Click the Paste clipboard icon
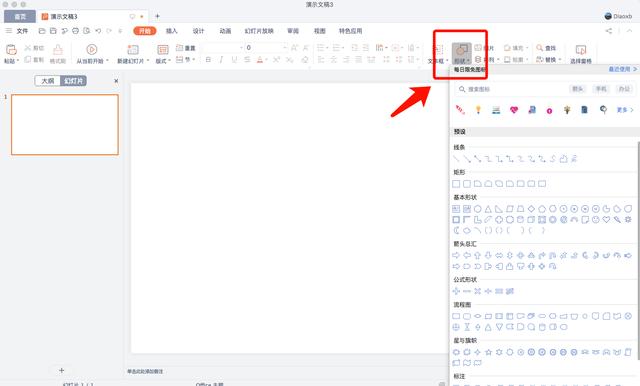 tap(11, 50)
